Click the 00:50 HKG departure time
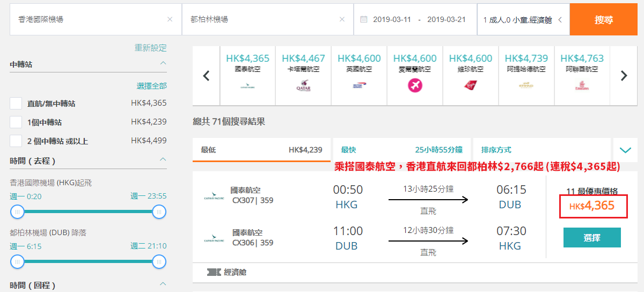The width and height of the screenshot is (644, 292). pyautogui.click(x=348, y=189)
